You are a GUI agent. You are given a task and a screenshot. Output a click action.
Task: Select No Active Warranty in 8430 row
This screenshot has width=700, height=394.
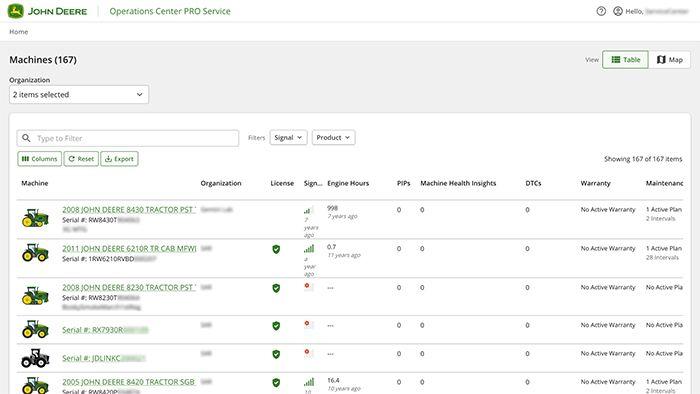(x=608, y=210)
